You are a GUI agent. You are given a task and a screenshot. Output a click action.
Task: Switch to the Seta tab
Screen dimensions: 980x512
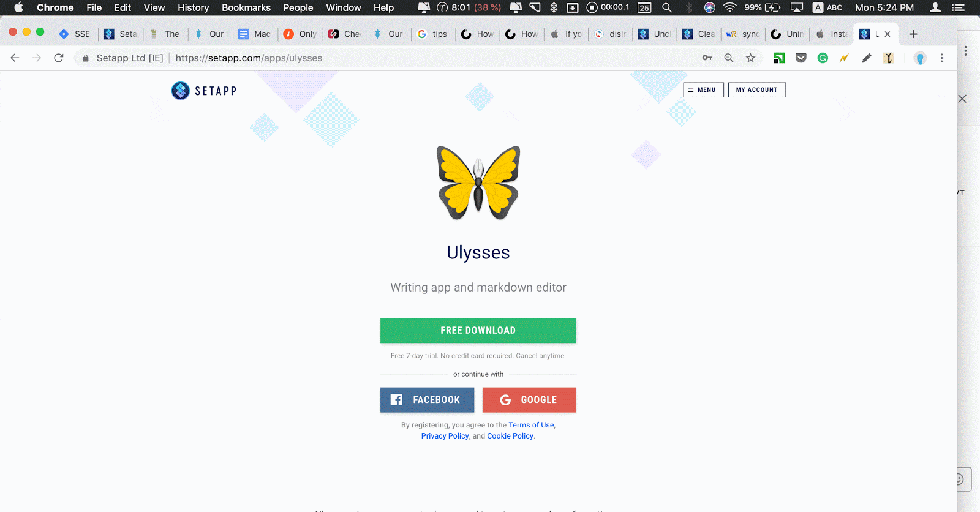pyautogui.click(x=121, y=34)
